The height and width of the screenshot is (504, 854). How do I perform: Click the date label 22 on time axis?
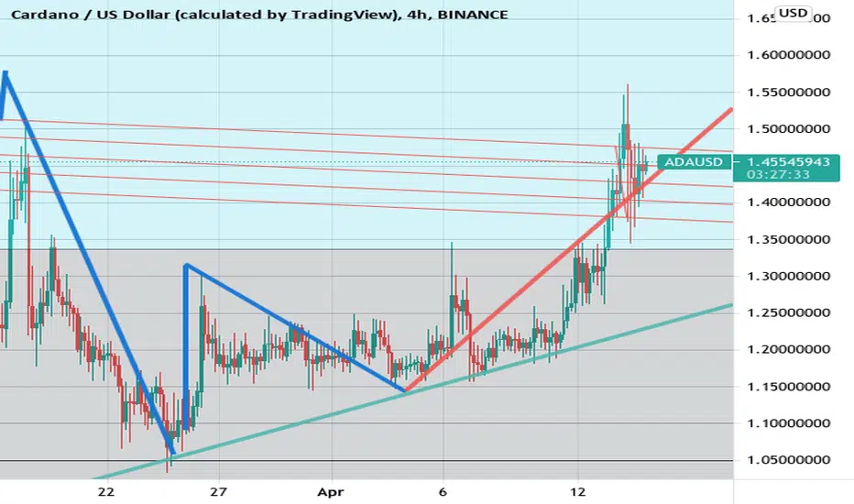click(106, 491)
